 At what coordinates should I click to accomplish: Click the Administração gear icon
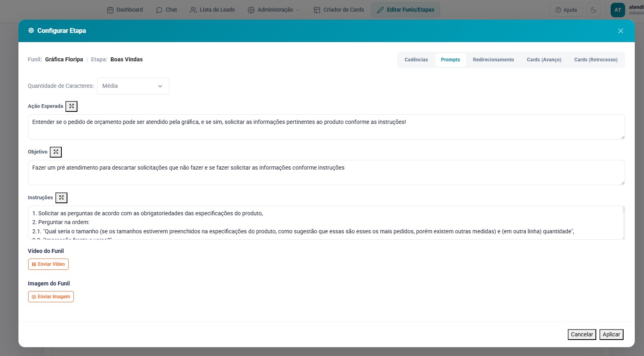(x=251, y=10)
